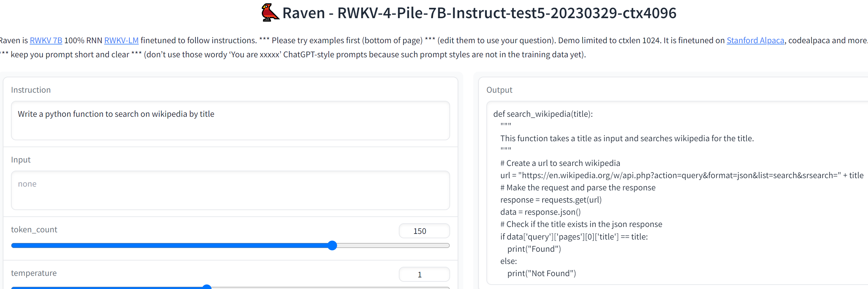This screenshot has height=289, width=868.
Task: Click into the Instruction text box
Action: pyautogui.click(x=230, y=120)
